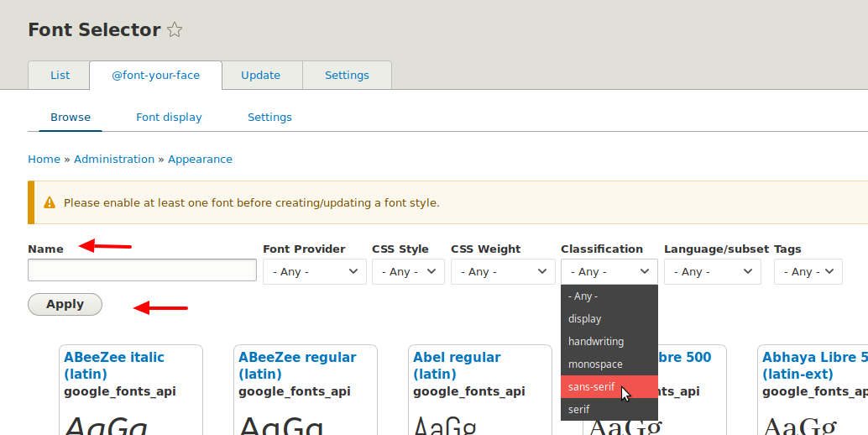Viewport: 868px width, 435px height.
Task: Open the top-level Settings tab
Action: click(347, 76)
